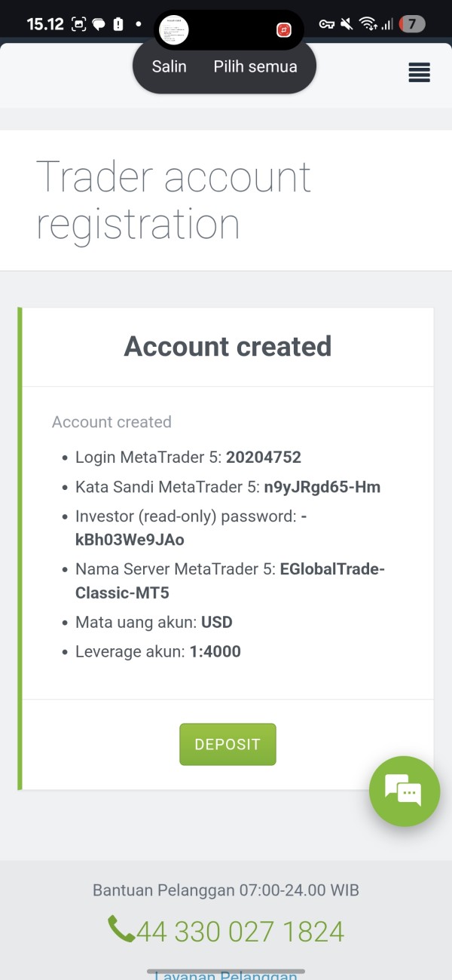Tap the Trader account registration heading

coord(173,200)
